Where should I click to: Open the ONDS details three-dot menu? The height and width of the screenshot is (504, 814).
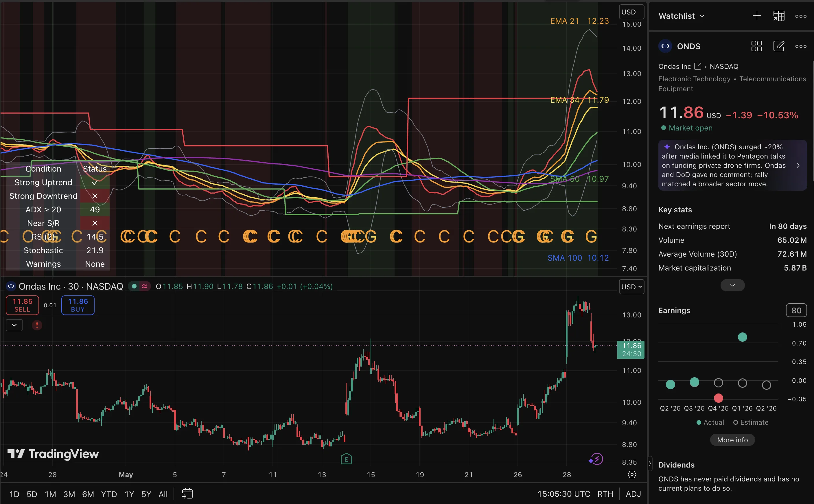[801, 46]
